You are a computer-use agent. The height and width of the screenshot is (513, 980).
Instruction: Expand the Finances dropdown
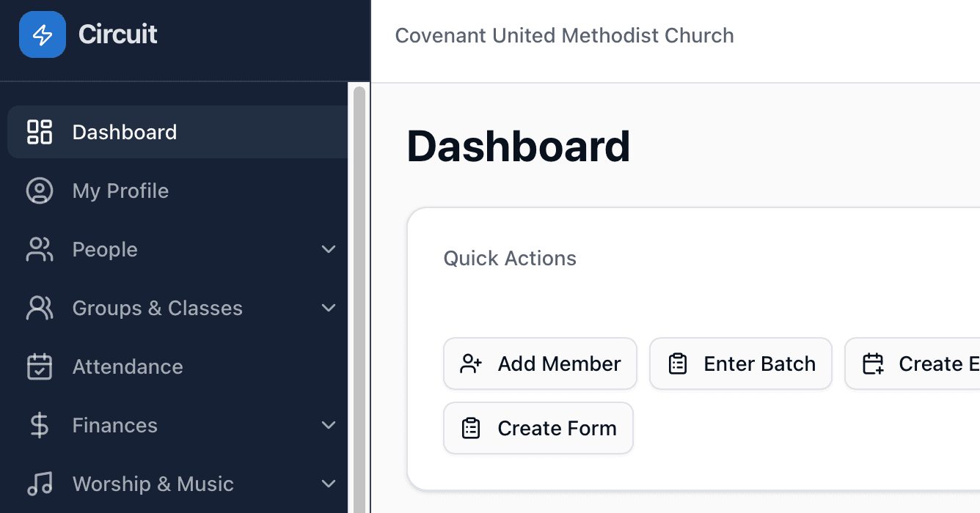(328, 425)
